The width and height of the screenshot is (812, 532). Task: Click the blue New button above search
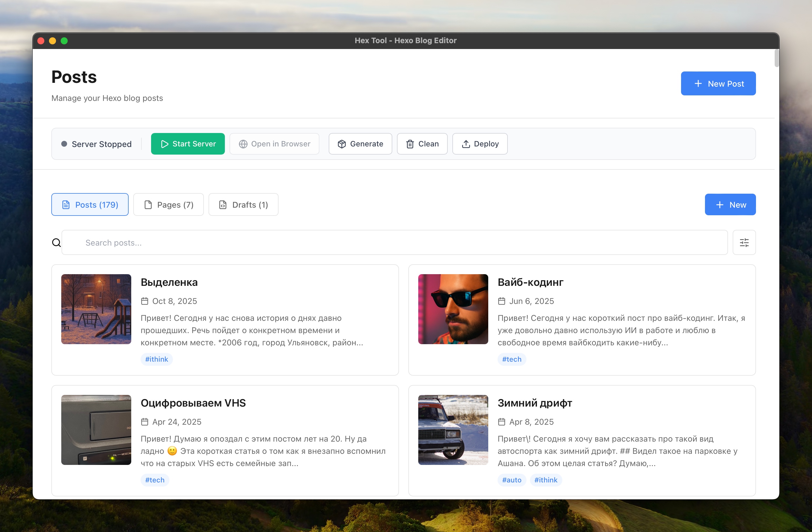(730, 204)
